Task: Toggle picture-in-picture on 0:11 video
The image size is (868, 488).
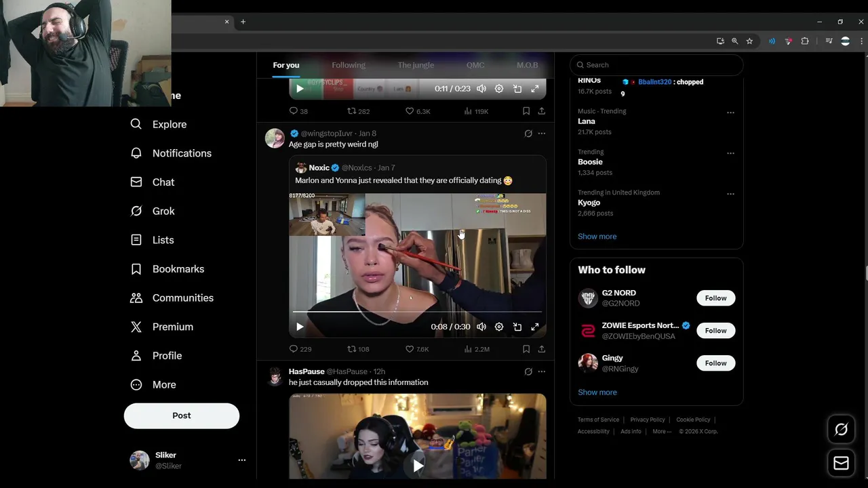Action: pos(517,89)
